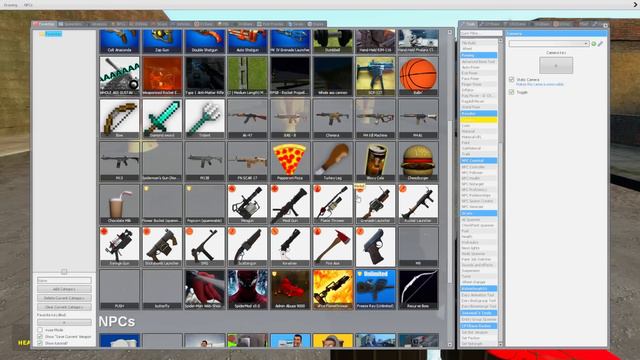640x360 pixels.
Task: Open the preset wrench editor icon
Action: click(x=600, y=44)
